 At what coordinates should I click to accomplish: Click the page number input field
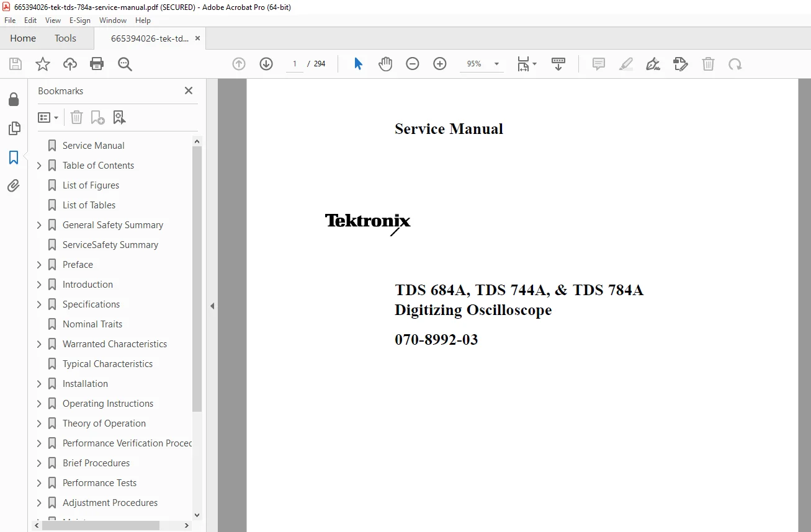(x=295, y=64)
